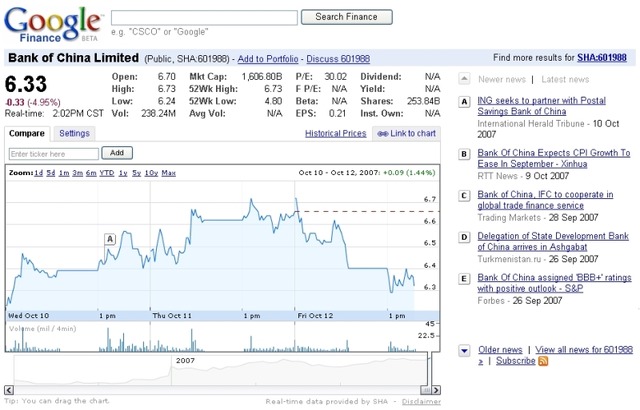Viewport: 640px width, 410px height.
Task: Click the Fri Oct 12 axis label
Action: (315, 316)
